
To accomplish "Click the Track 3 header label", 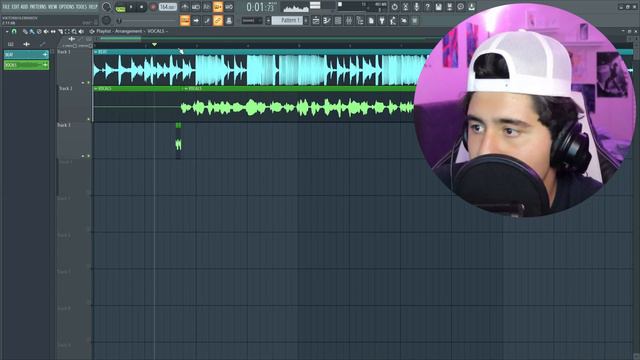I will tap(64, 125).
